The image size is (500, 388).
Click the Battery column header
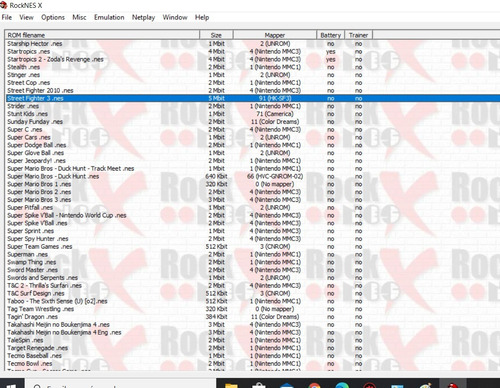tap(330, 35)
